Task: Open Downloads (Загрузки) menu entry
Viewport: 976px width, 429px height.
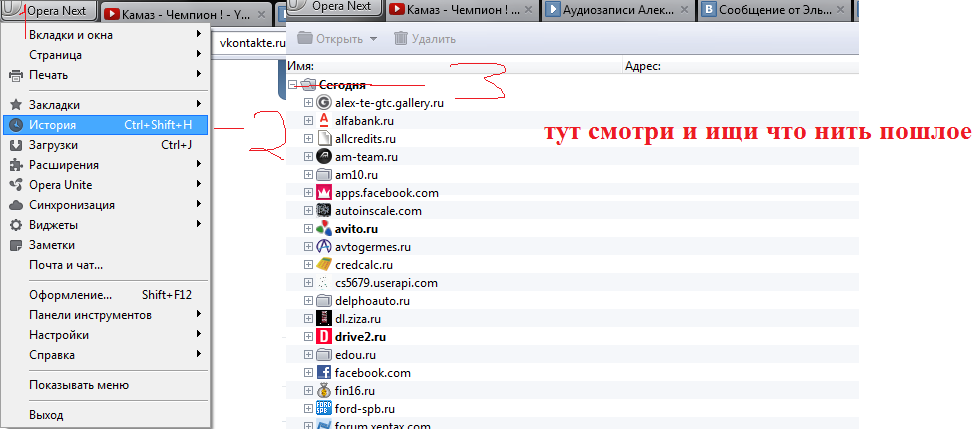Action: pos(106,145)
